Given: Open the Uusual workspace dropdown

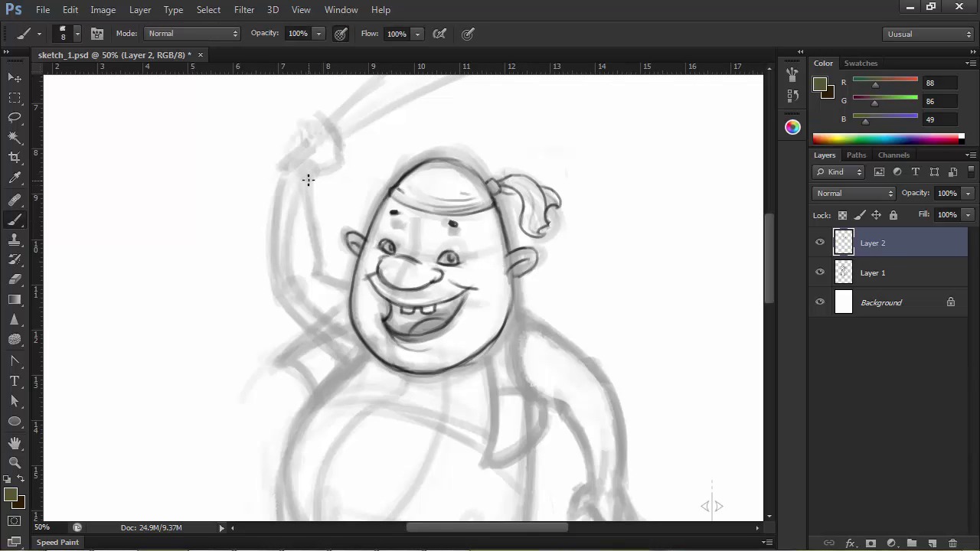Looking at the screenshot, I should pos(928,34).
